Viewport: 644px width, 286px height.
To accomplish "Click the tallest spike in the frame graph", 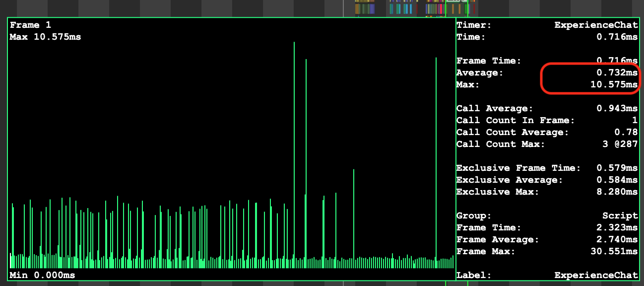I will point(294,155).
